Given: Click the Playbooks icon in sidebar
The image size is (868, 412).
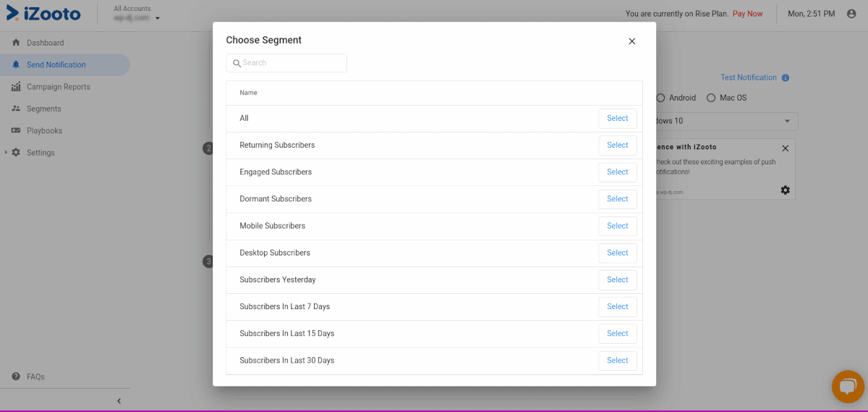Looking at the screenshot, I should tap(16, 130).
